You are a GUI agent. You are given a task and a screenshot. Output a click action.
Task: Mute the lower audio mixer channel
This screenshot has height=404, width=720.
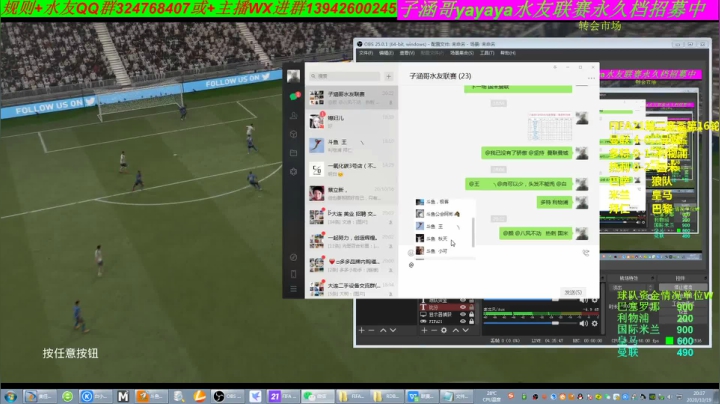click(584, 323)
